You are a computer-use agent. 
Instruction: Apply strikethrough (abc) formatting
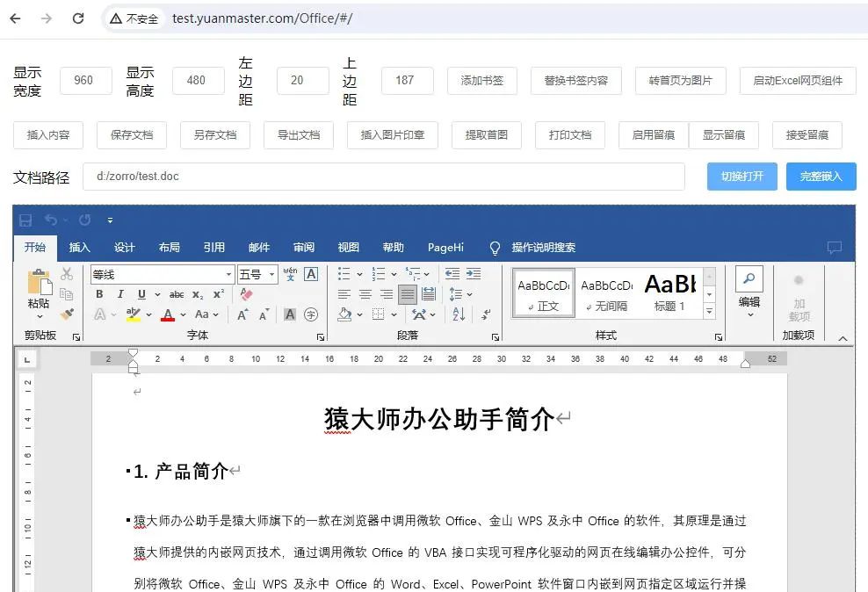pos(177,294)
